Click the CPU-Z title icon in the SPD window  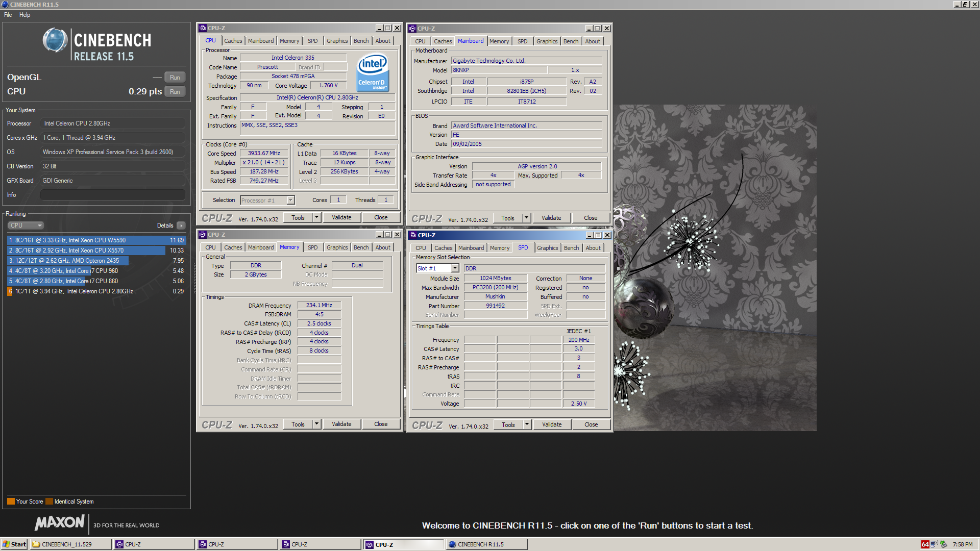pos(412,235)
